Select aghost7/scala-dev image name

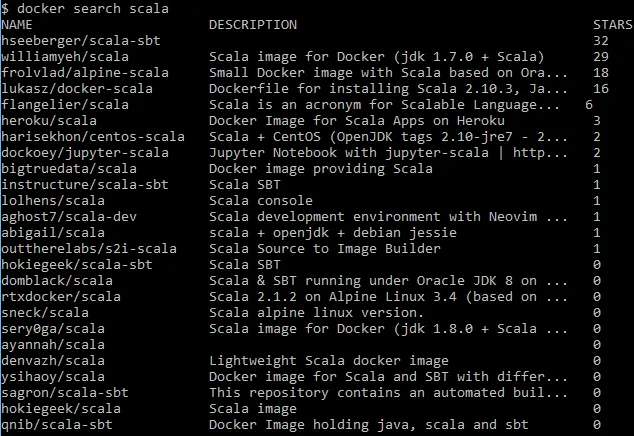(x=69, y=217)
